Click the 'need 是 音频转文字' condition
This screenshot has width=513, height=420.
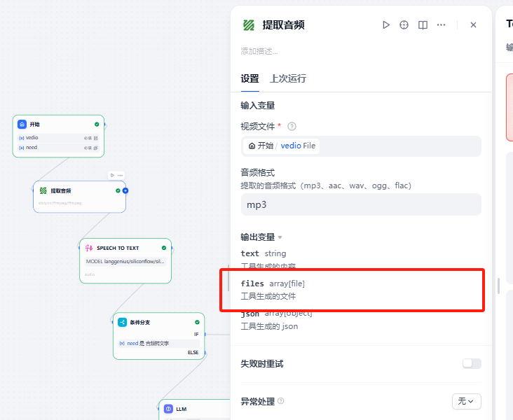(x=158, y=344)
